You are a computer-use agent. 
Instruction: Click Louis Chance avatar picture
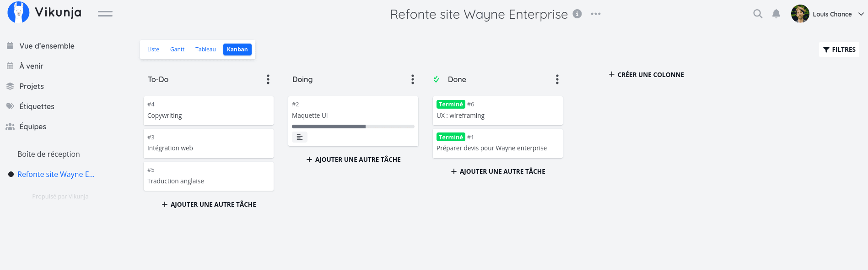pyautogui.click(x=800, y=14)
